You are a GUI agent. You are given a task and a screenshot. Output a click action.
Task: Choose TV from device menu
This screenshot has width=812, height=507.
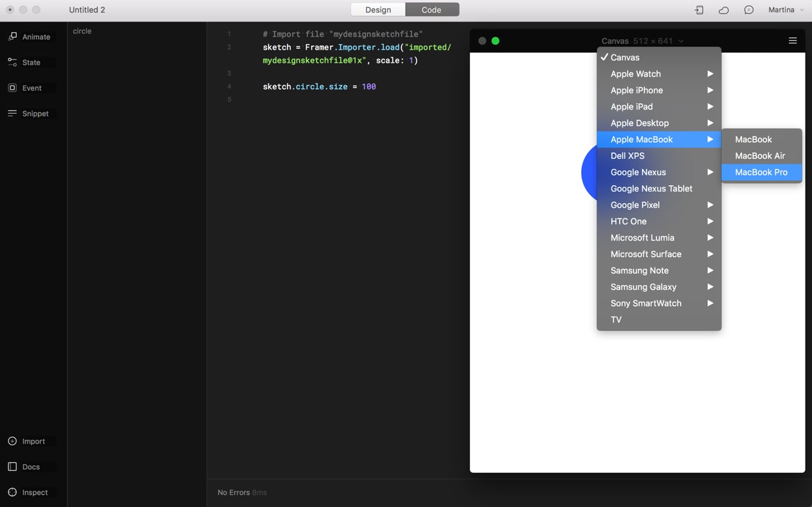click(x=659, y=319)
